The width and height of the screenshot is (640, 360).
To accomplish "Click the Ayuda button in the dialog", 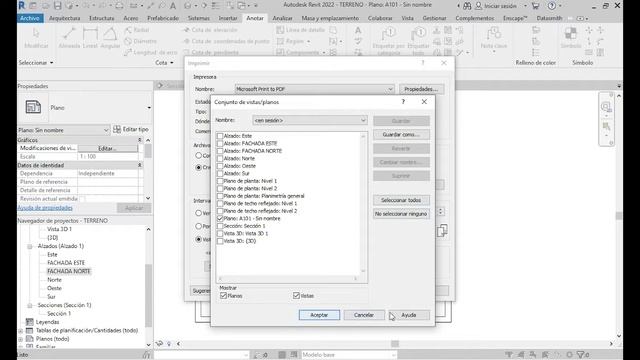I will click(409, 315).
